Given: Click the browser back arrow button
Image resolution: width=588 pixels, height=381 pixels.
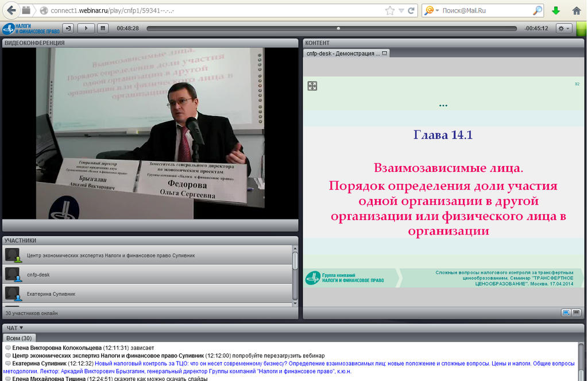Looking at the screenshot, I should click(x=11, y=10).
